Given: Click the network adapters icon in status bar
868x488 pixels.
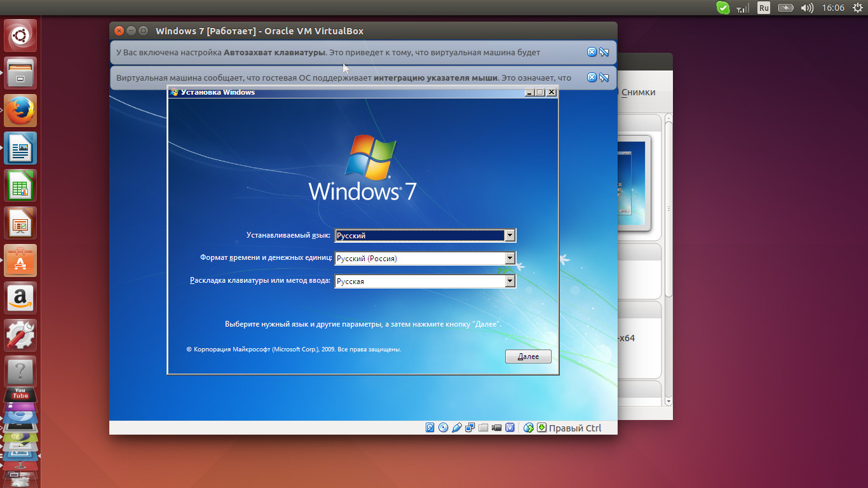Looking at the screenshot, I should [470, 428].
